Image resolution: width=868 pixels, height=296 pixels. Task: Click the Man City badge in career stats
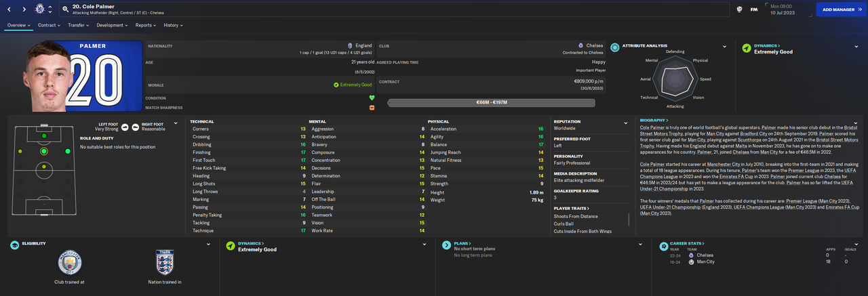click(691, 261)
